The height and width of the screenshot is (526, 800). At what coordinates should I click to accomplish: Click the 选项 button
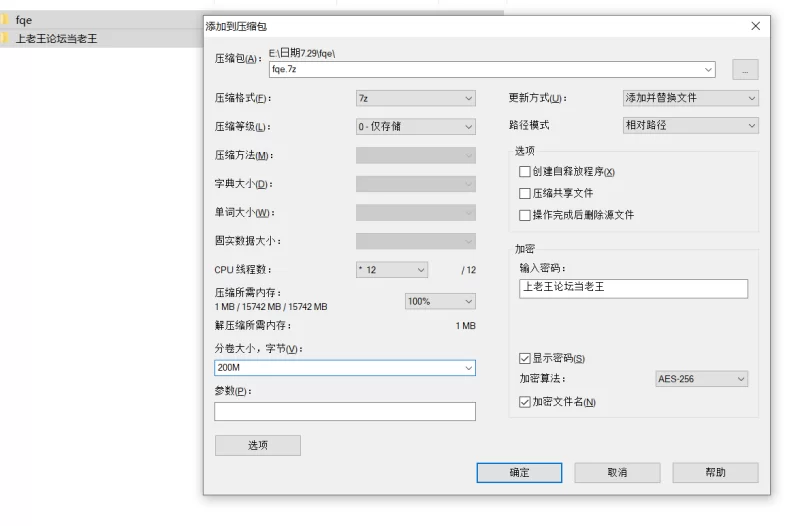point(258,445)
